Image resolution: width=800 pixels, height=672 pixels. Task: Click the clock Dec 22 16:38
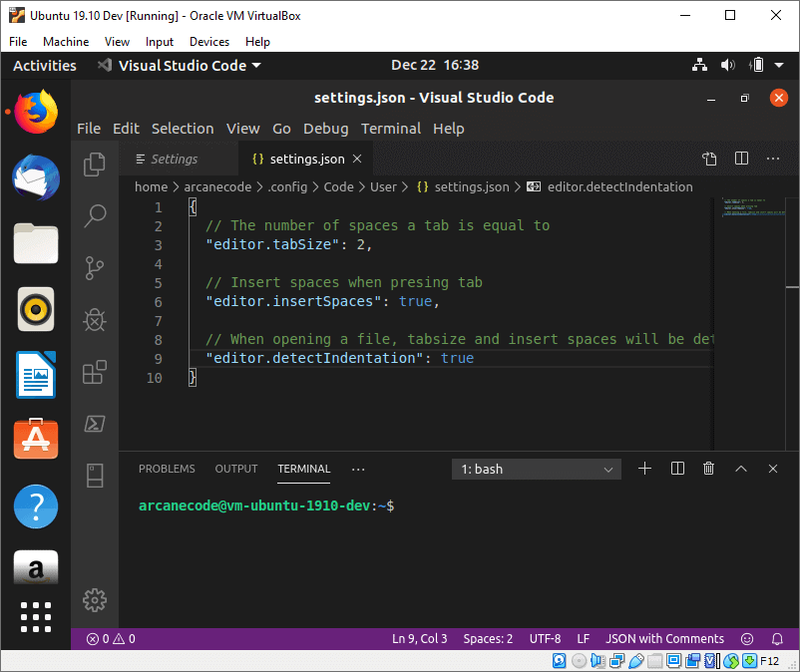pyautogui.click(x=435, y=65)
